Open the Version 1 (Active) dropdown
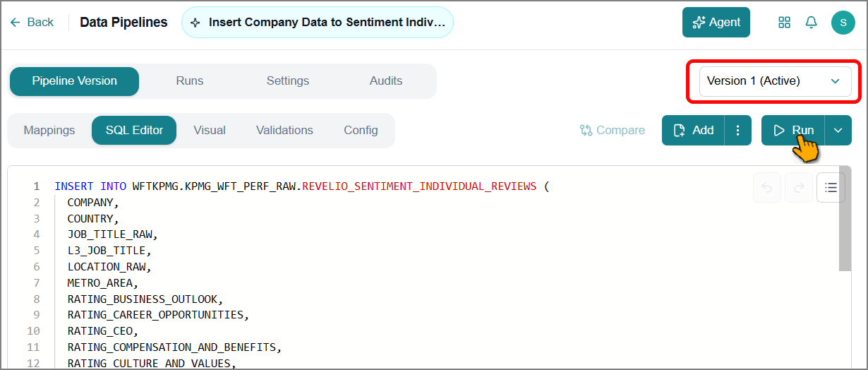868x370 pixels. click(775, 81)
